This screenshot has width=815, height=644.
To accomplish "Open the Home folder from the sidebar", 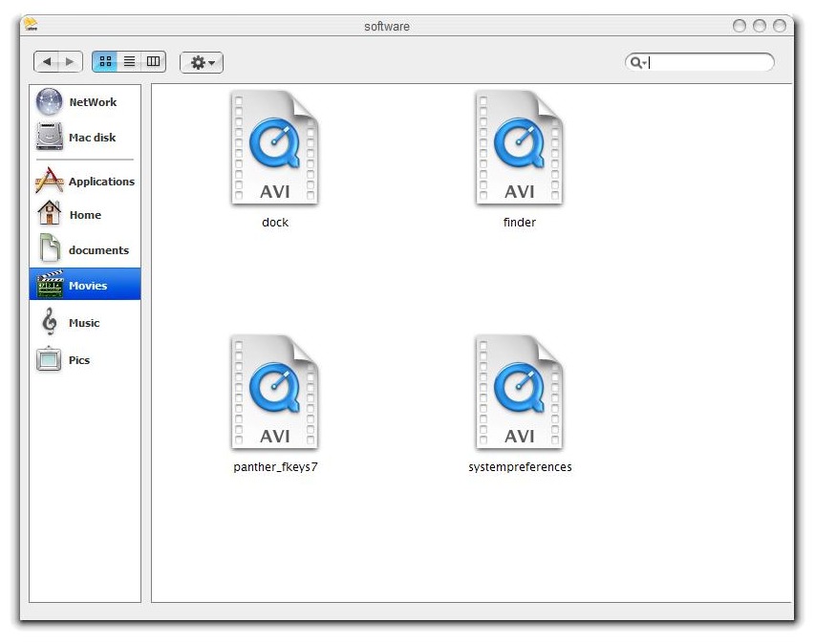I will click(85, 215).
